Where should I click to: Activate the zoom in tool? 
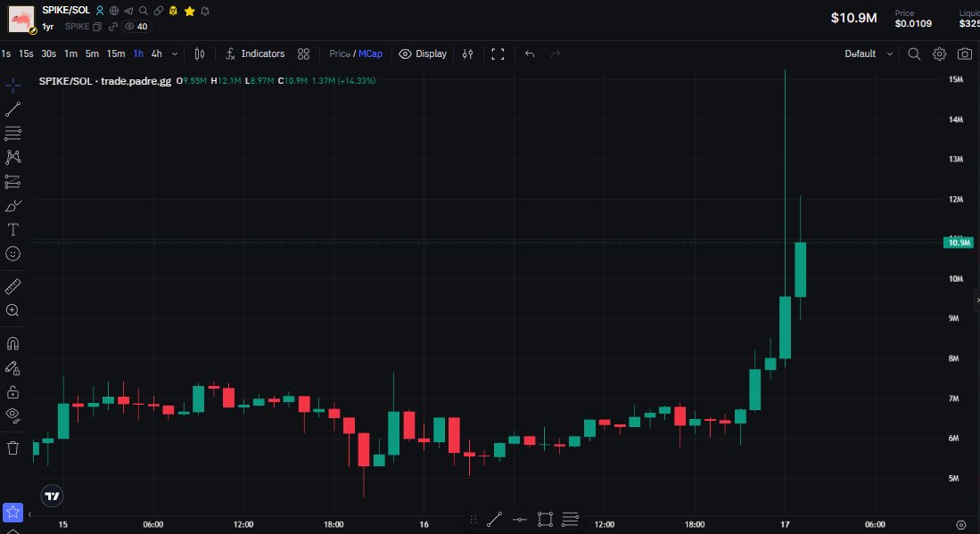(x=12, y=310)
